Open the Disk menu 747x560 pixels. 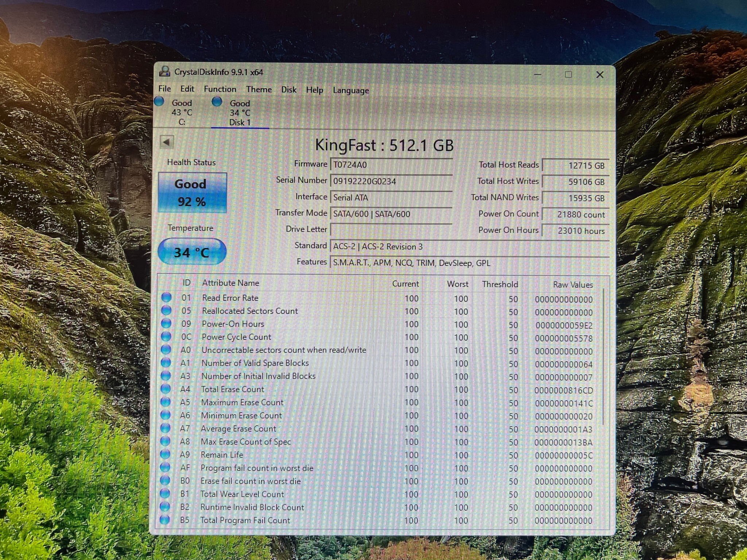(289, 90)
